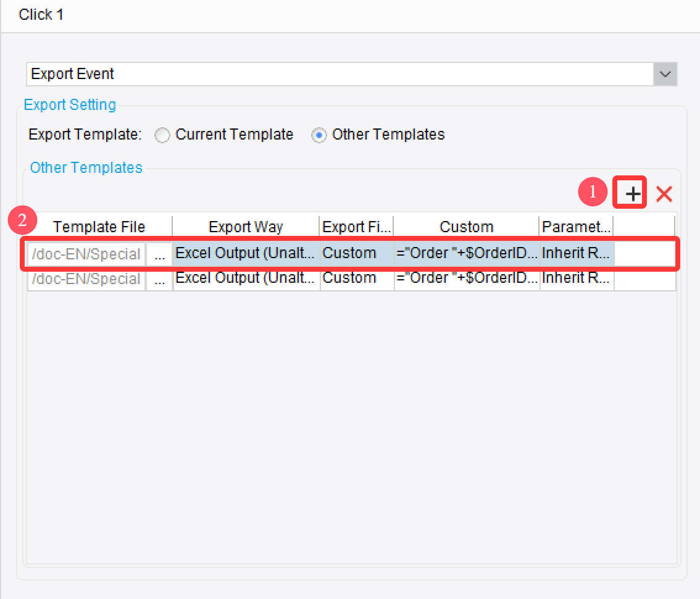Select the Other Templates radio button
The image size is (700, 599).
[319, 135]
